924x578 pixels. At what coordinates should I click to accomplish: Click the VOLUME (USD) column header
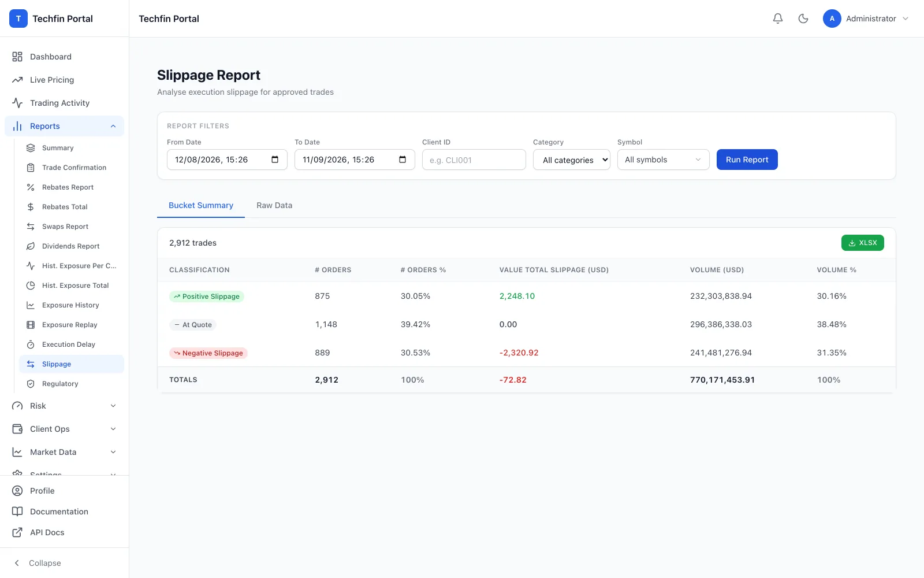pos(717,270)
